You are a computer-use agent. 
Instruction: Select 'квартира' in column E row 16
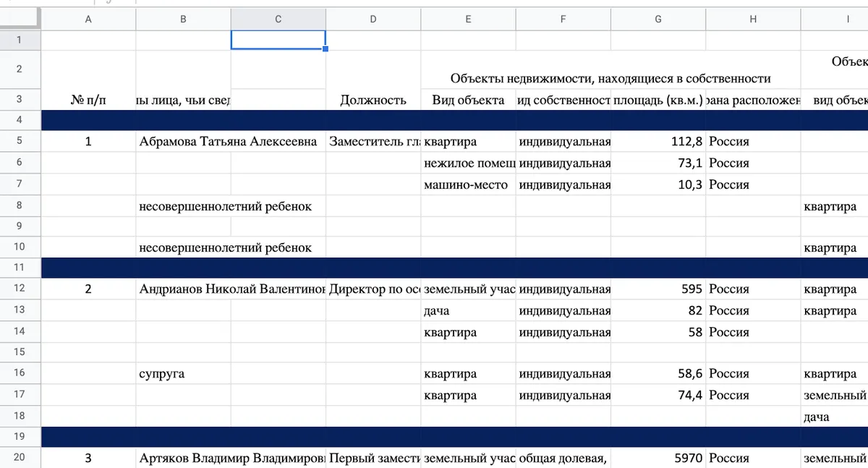click(x=468, y=374)
